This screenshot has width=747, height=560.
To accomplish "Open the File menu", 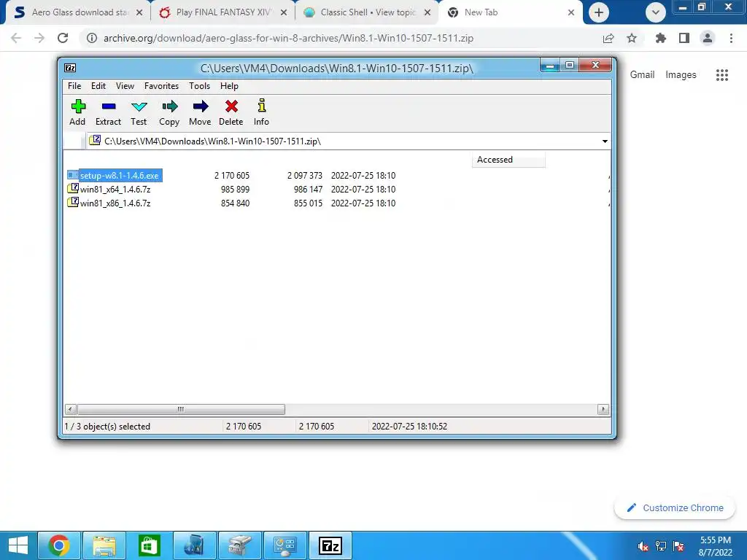I will (x=74, y=86).
